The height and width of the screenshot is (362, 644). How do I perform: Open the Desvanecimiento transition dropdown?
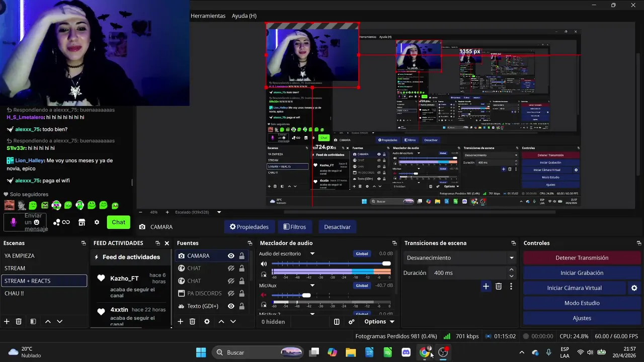coord(460,258)
